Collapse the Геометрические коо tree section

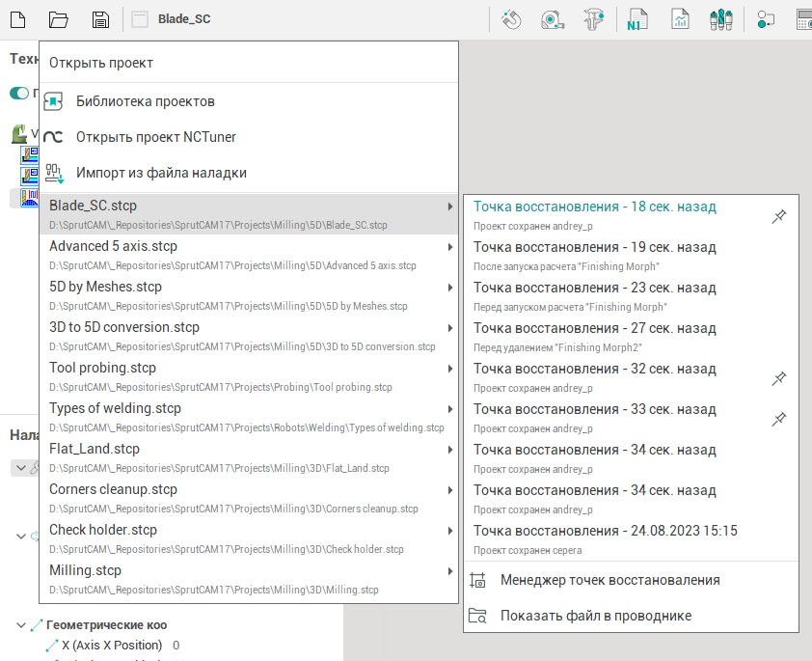pos(21,625)
